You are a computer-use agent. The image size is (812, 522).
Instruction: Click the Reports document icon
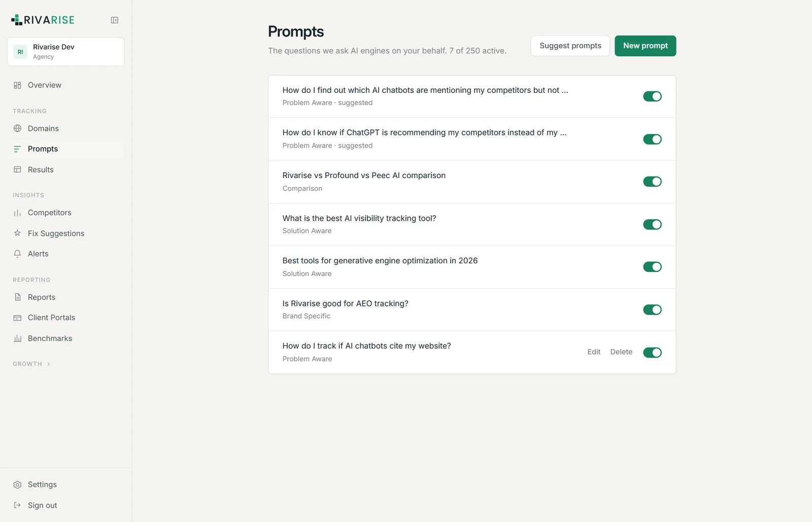[17, 297]
